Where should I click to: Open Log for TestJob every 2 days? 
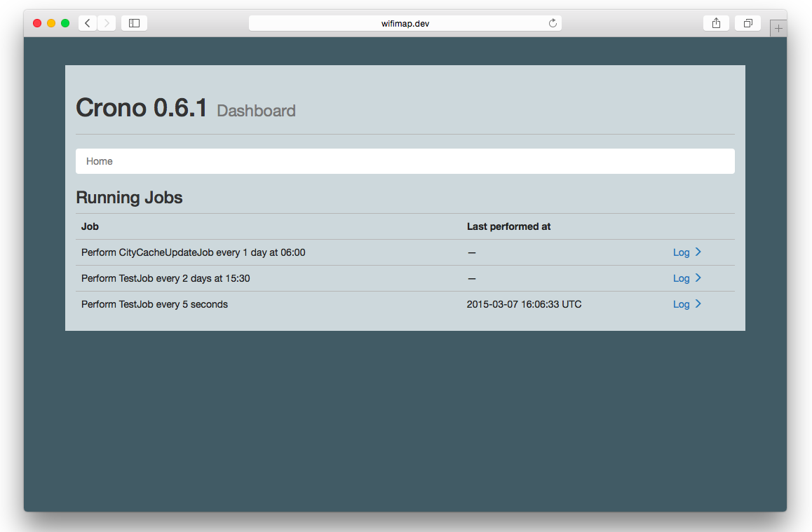[x=681, y=278]
